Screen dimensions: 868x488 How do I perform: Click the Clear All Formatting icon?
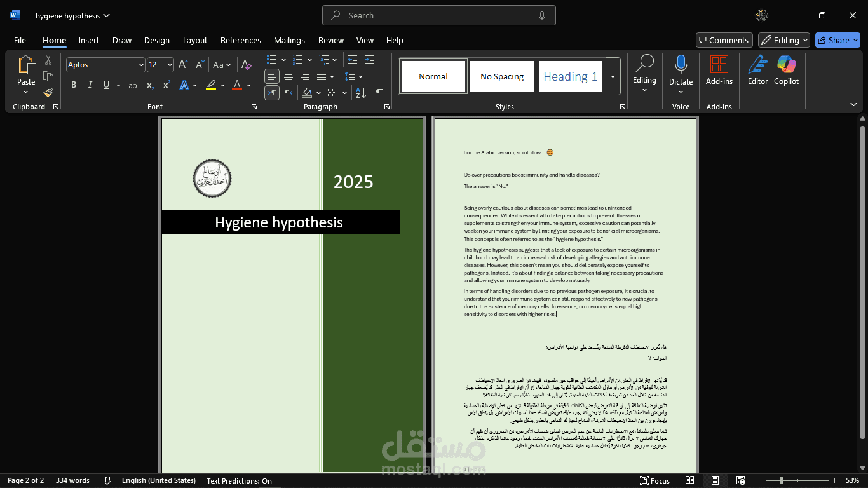[x=247, y=65]
